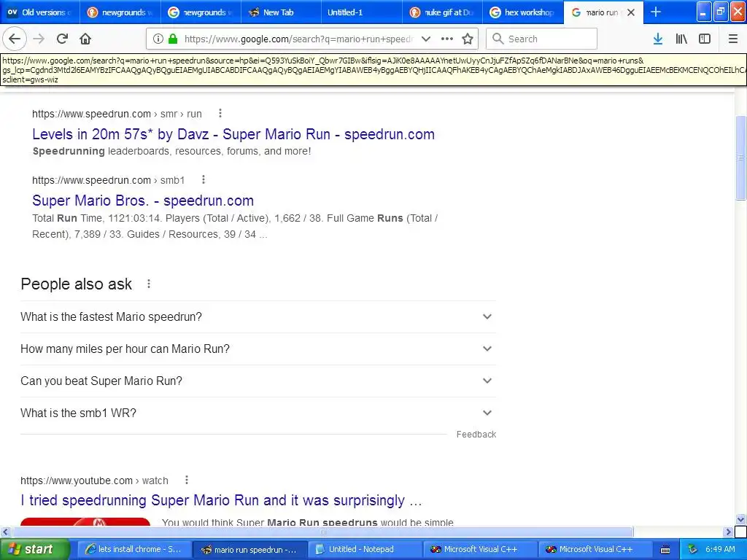The height and width of the screenshot is (560, 747).
Task: Click the toolbar Search input field
Action: click(x=542, y=39)
